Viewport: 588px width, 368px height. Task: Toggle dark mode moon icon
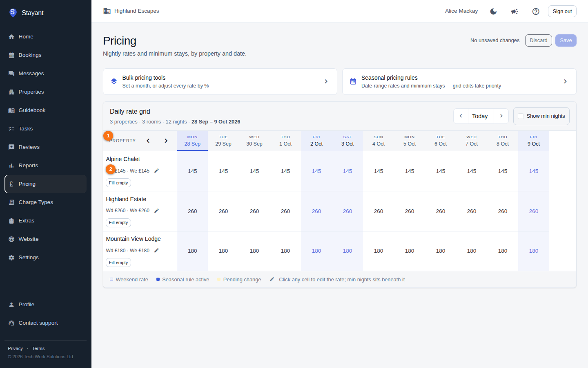pyautogui.click(x=493, y=11)
